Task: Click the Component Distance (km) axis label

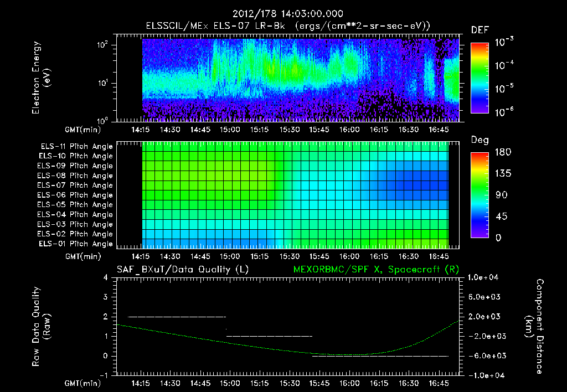Action: 534,327
